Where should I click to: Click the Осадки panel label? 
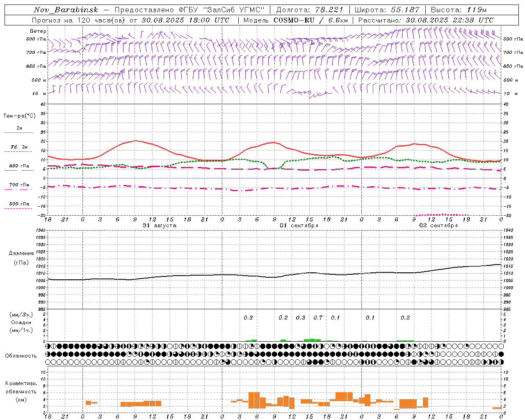click(x=21, y=322)
